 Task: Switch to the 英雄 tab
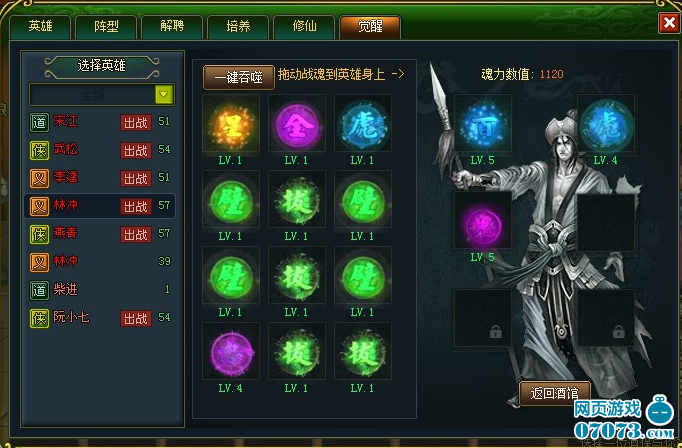coord(40,27)
